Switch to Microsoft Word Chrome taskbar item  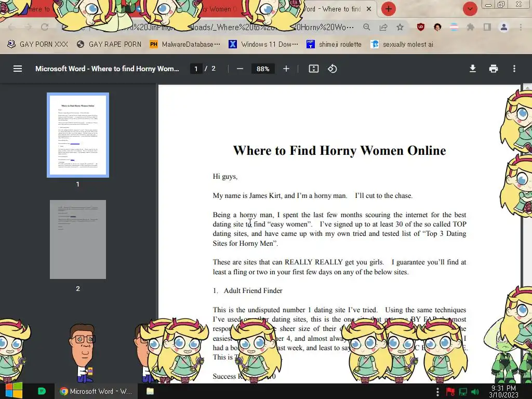point(96,391)
